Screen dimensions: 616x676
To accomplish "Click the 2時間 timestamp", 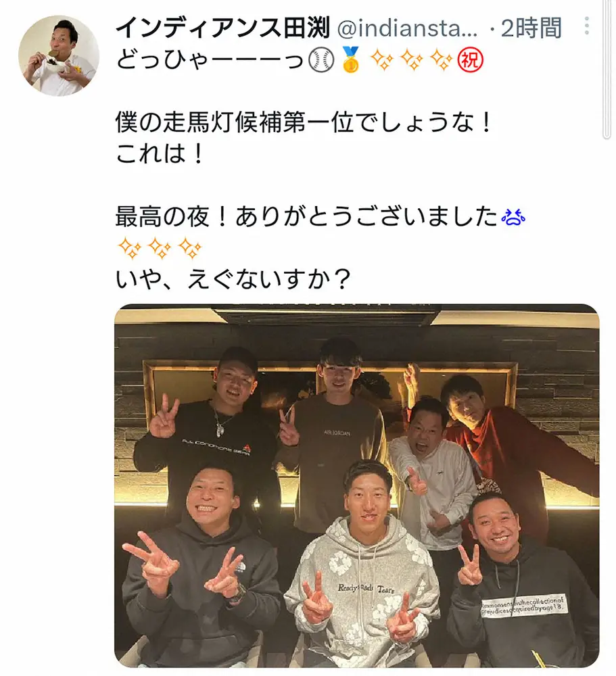I will point(531,28).
